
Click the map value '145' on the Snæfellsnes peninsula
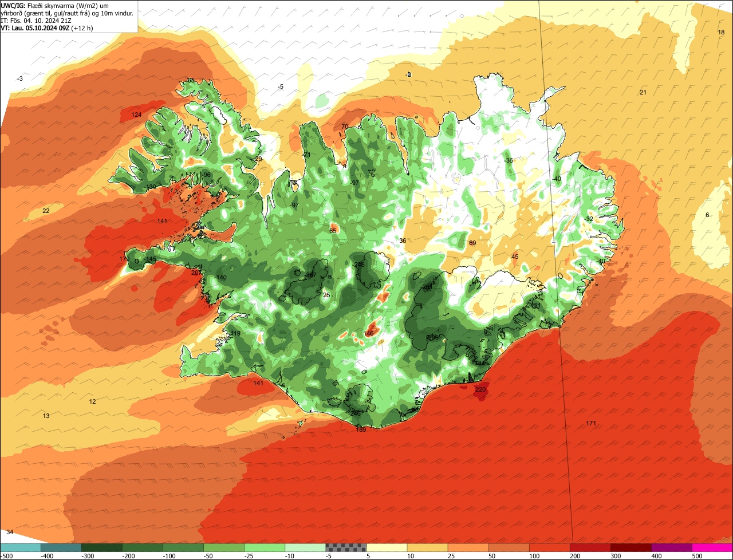pyautogui.click(x=151, y=259)
